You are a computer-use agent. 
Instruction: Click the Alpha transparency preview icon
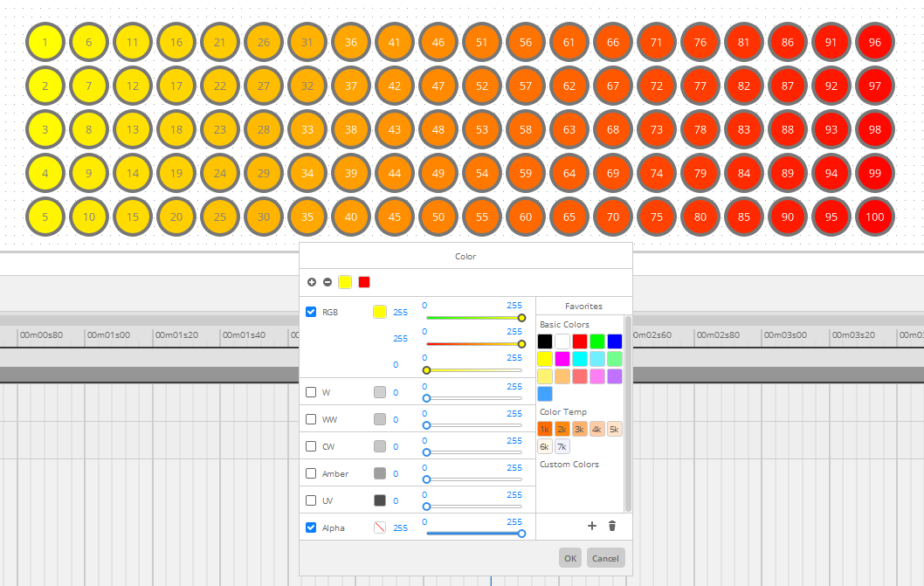pyautogui.click(x=380, y=527)
